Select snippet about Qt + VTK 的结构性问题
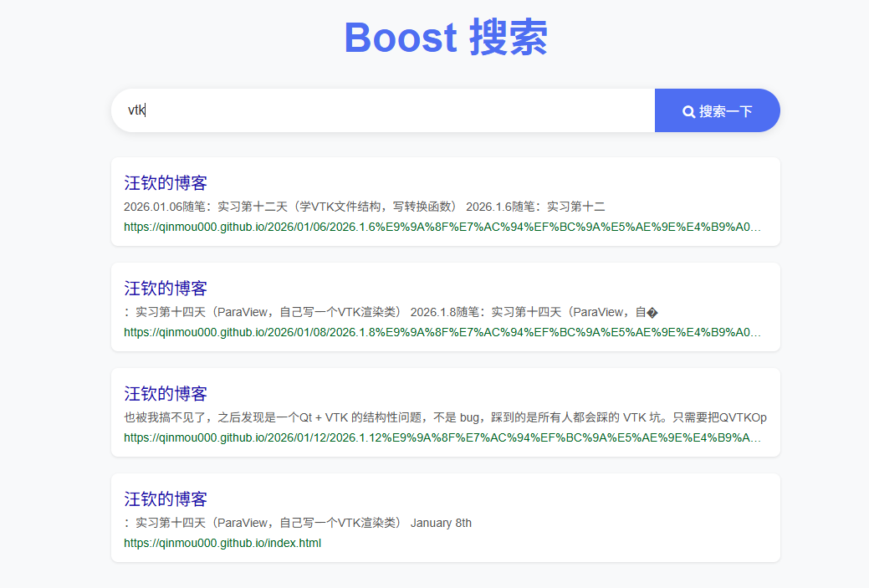The height and width of the screenshot is (588, 869). pyautogui.click(x=445, y=417)
